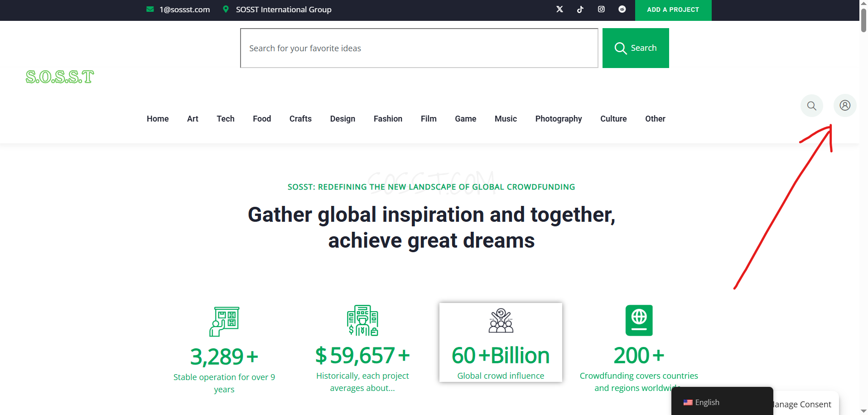Click the 1@sossst.com email link

[185, 10]
